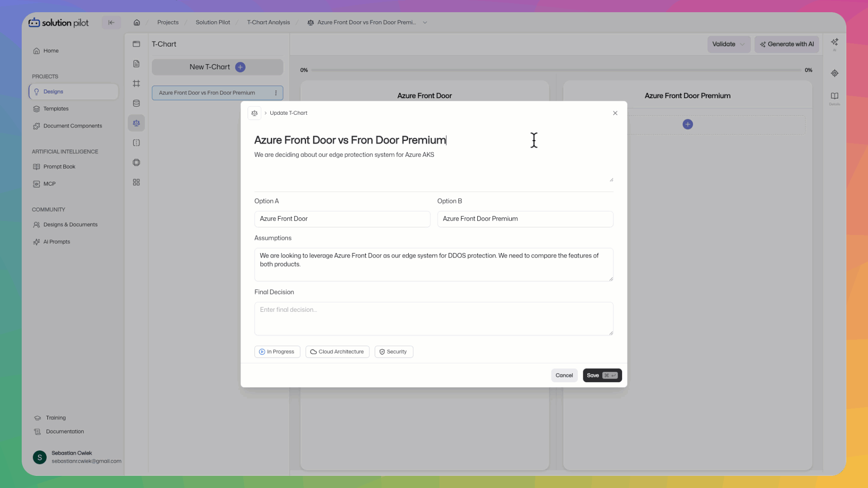
Task: Collapse the sidebar with the arrow icon
Action: (x=111, y=23)
